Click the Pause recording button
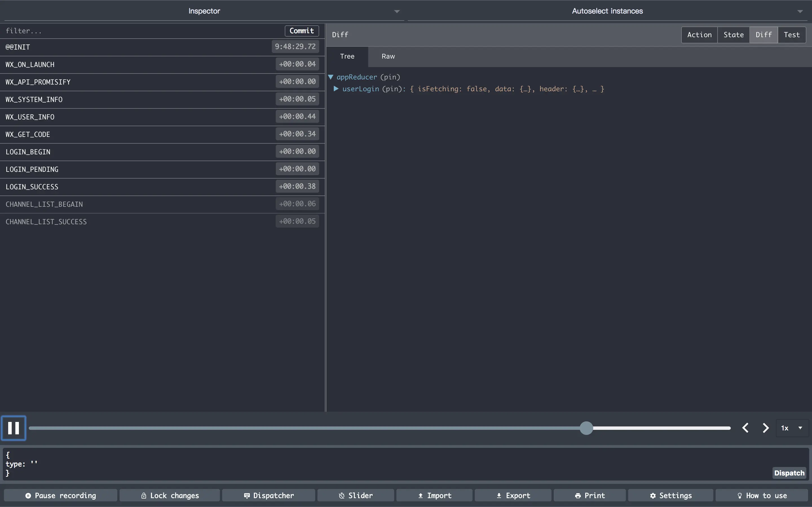Viewport: 812px width, 507px height. pos(60,495)
